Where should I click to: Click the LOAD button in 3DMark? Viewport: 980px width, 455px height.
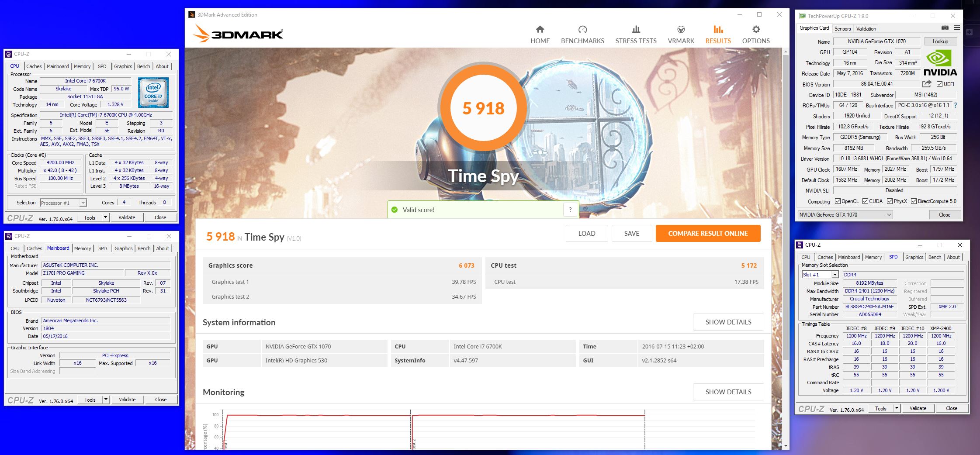click(x=587, y=233)
